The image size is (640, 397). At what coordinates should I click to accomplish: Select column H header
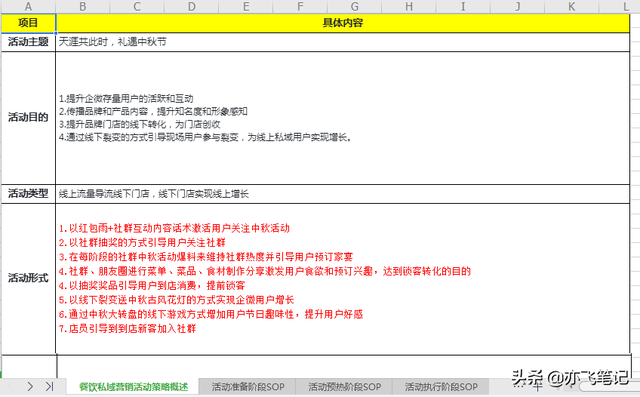(x=409, y=7)
